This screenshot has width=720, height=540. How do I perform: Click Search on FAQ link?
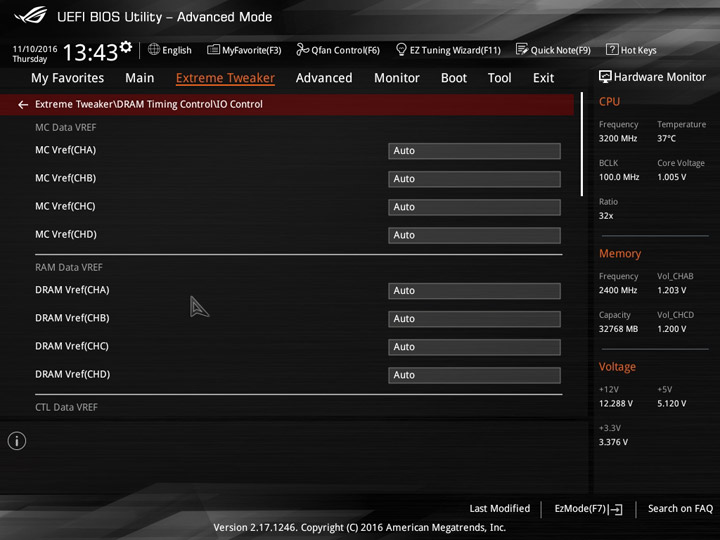(x=680, y=508)
